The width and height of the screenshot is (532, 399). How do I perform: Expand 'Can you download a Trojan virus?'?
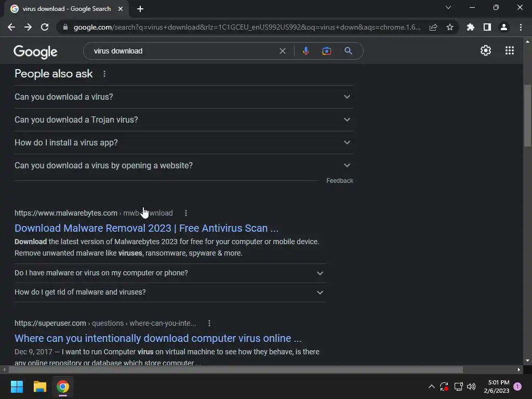coord(184,120)
